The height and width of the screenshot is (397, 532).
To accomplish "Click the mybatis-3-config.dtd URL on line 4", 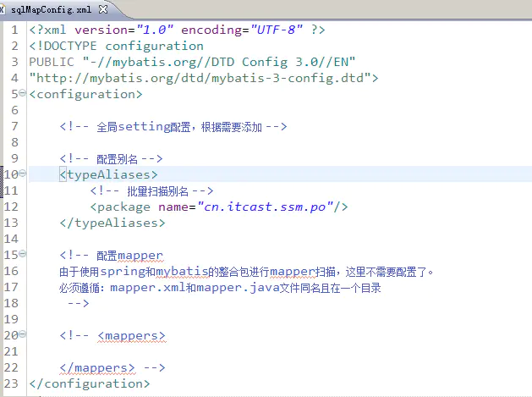I will 204,78.
